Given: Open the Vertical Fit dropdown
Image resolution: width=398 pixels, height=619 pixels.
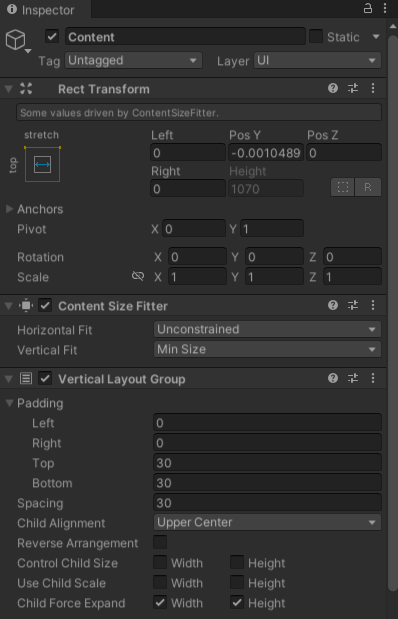Looking at the screenshot, I should pos(267,349).
